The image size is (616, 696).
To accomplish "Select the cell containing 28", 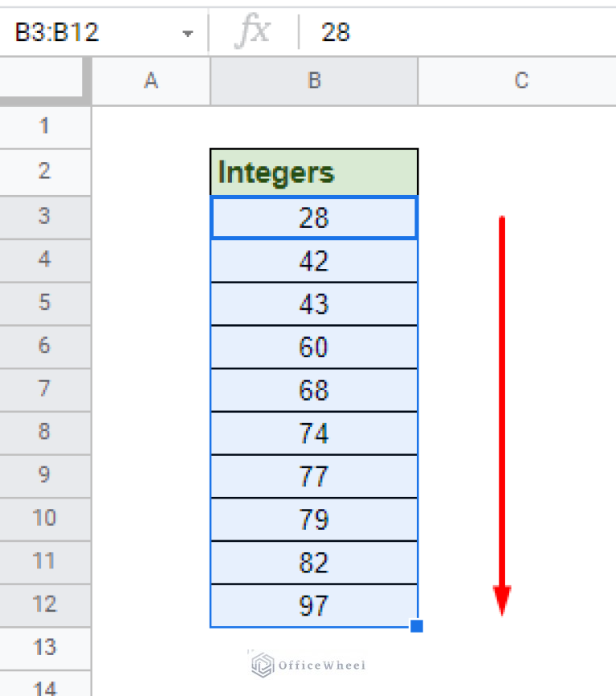I will [x=313, y=218].
